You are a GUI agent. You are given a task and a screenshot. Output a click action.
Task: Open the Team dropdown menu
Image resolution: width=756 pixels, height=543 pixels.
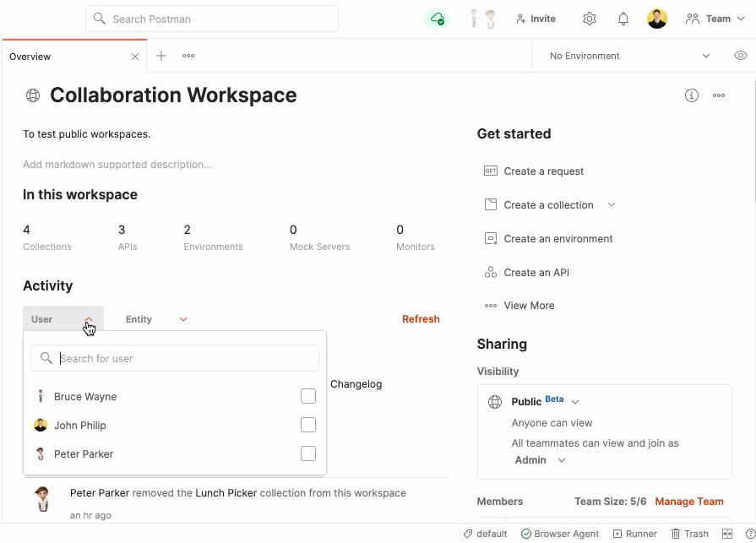(x=715, y=19)
